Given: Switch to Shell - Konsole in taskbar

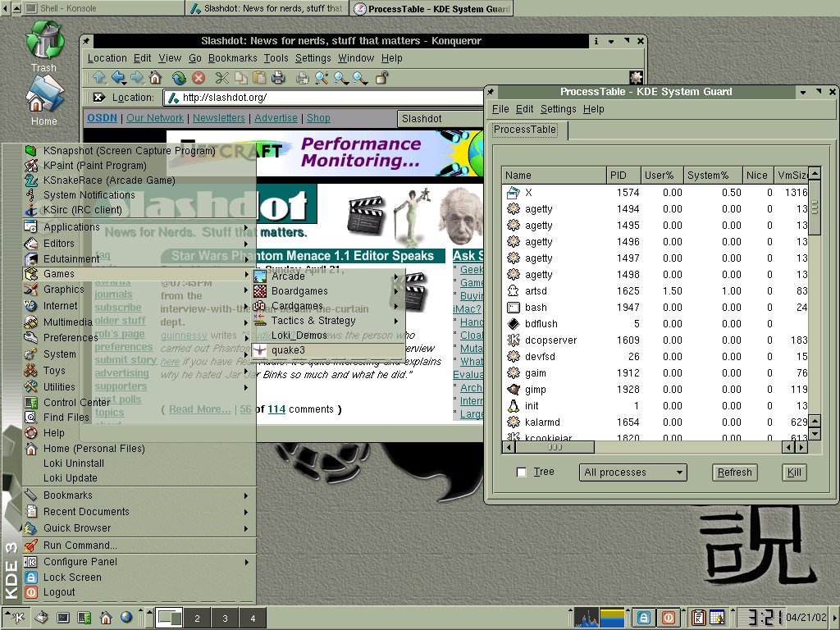Looking at the screenshot, I should [x=104, y=8].
